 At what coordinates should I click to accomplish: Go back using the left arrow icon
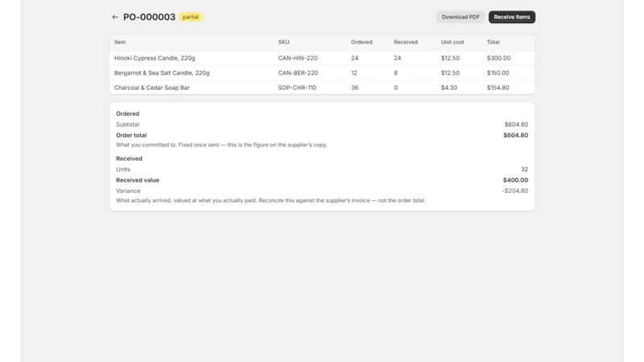(115, 17)
